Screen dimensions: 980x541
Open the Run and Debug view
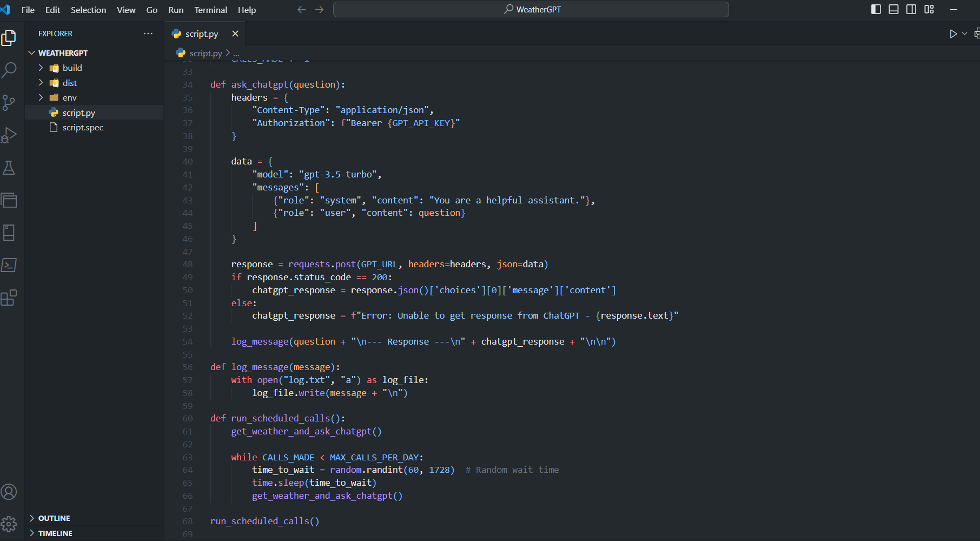tap(9, 135)
